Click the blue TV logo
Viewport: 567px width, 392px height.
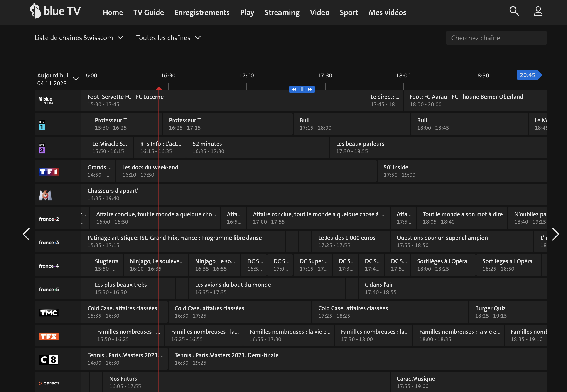click(x=55, y=11)
